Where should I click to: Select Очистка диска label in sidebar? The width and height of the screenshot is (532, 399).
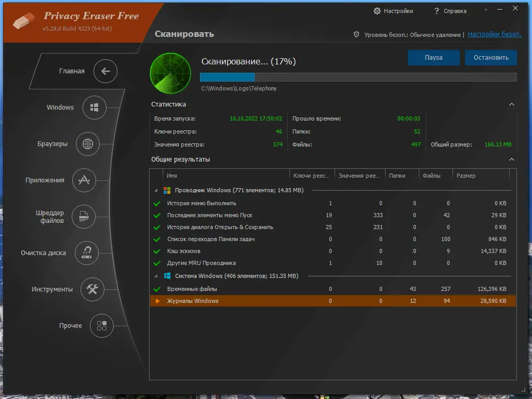pyautogui.click(x=43, y=253)
